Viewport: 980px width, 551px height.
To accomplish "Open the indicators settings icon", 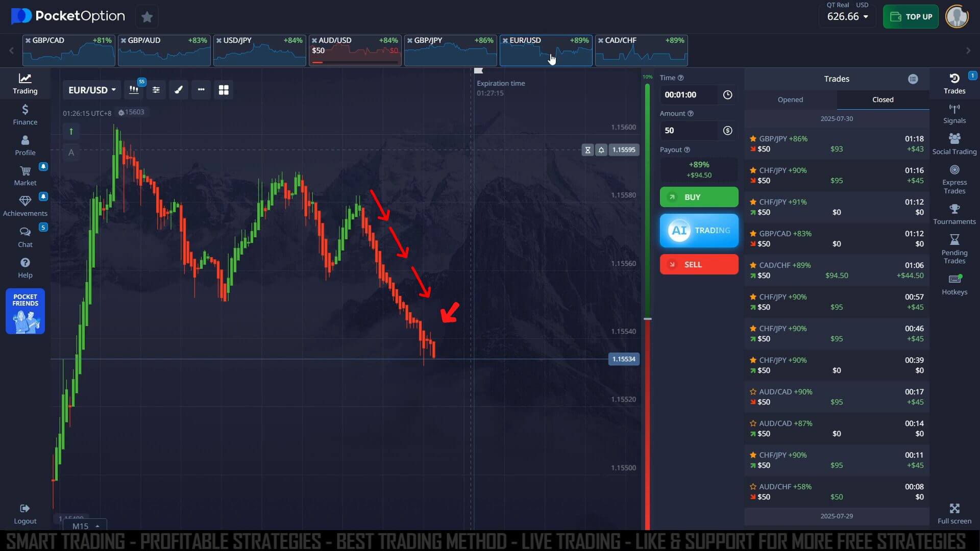I will coord(156,90).
